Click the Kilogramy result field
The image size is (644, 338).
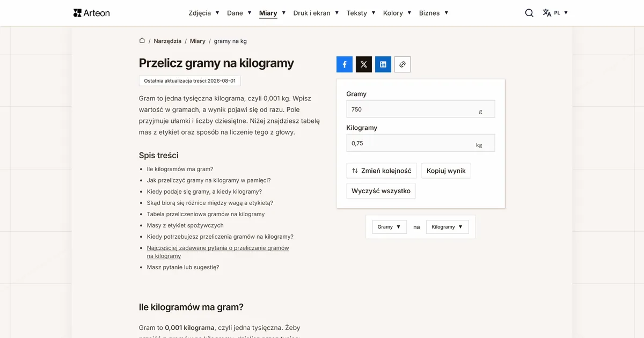tap(421, 143)
